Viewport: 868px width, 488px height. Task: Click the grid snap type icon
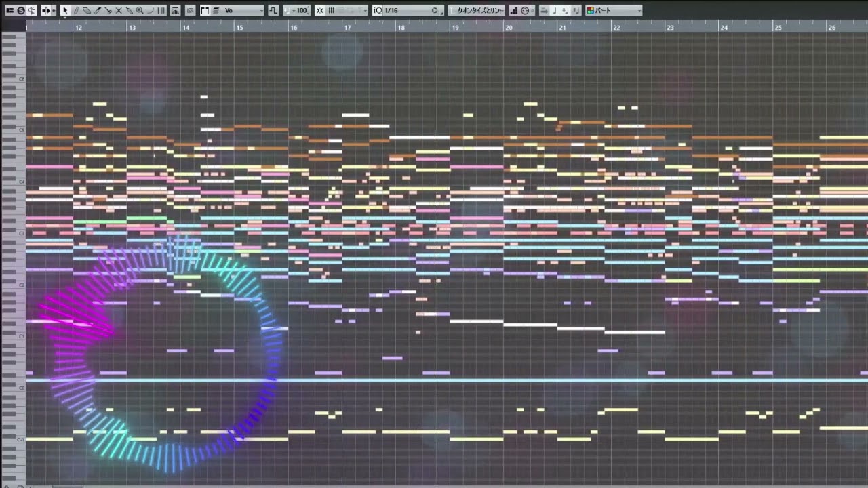tap(332, 10)
